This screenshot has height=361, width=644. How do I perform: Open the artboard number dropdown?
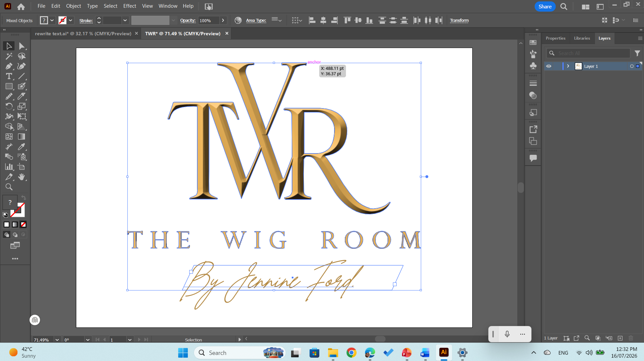(130, 340)
